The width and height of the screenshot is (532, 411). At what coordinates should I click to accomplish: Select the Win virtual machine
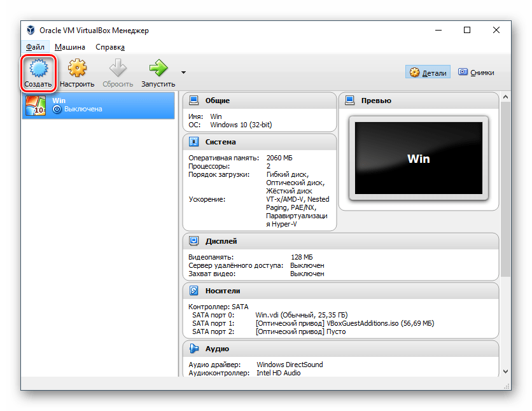tap(98, 104)
